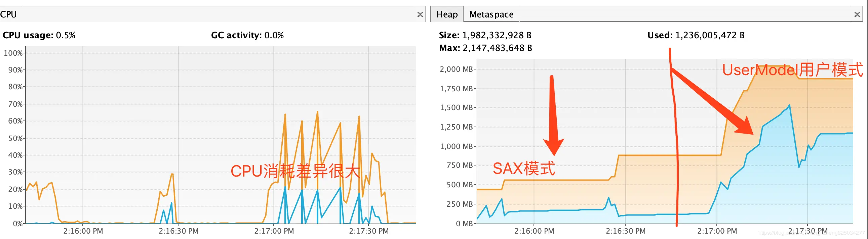Close the Heap panel
Screen dimensions: 868x239
coord(857,14)
